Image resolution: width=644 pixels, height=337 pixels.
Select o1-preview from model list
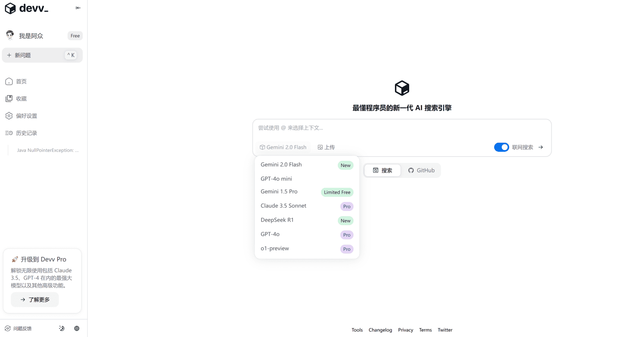pyautogui.click(x=307, y=249)
